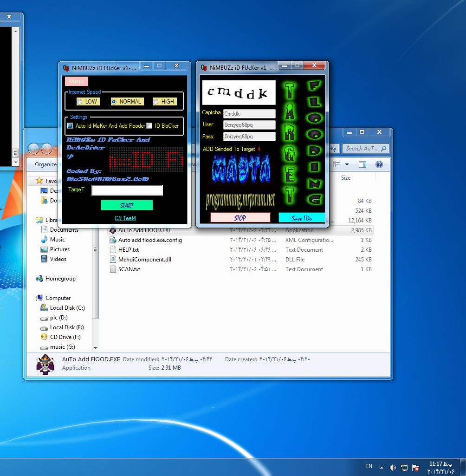The width and height of the screenshot is (466, 476).
Task: Sort by the Size column header
Action: 346,177
